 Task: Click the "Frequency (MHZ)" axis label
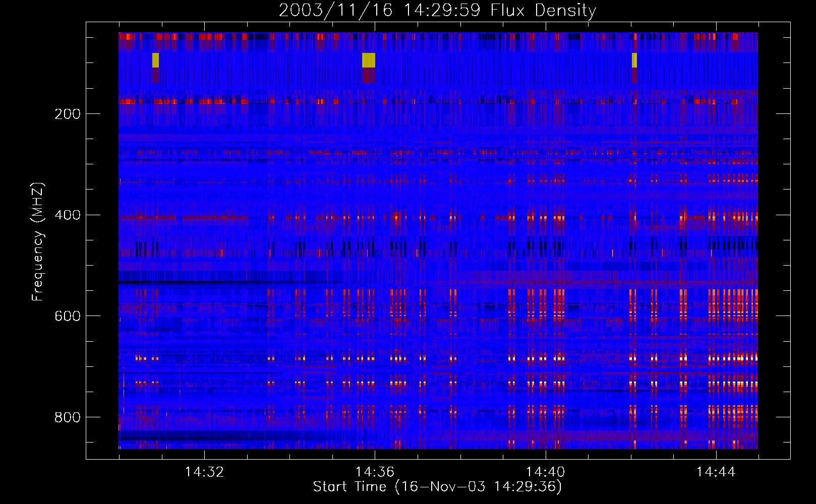tap(38, 241)
